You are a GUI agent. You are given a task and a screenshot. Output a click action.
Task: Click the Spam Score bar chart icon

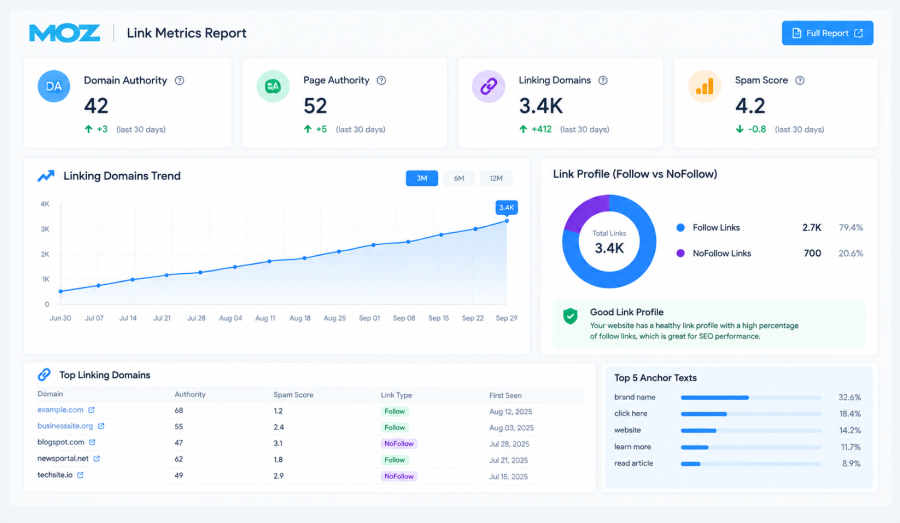point(704,86)
